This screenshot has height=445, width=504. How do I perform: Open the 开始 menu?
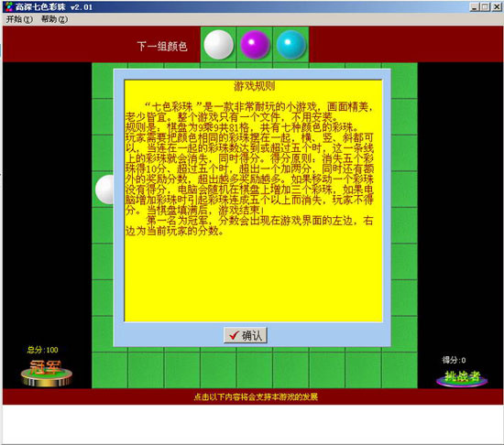coord(19,19)
